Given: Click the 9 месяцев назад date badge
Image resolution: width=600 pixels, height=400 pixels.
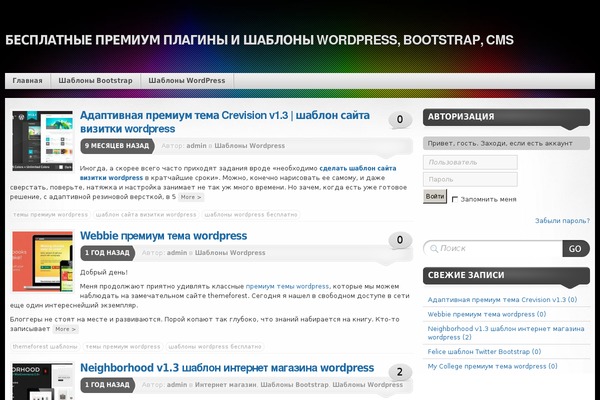Looking at the screenshot, I should click(x=117, y=146).
